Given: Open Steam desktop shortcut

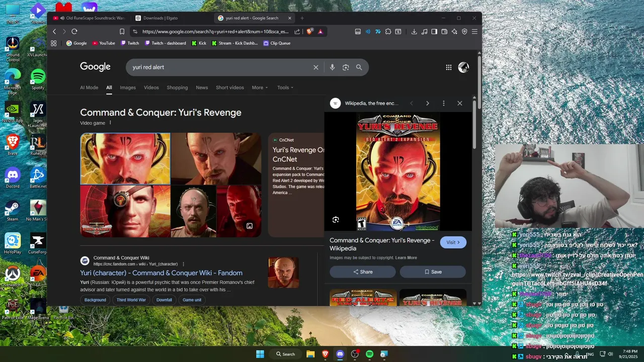Looking at the screenshot, I should tap(13, 211).
